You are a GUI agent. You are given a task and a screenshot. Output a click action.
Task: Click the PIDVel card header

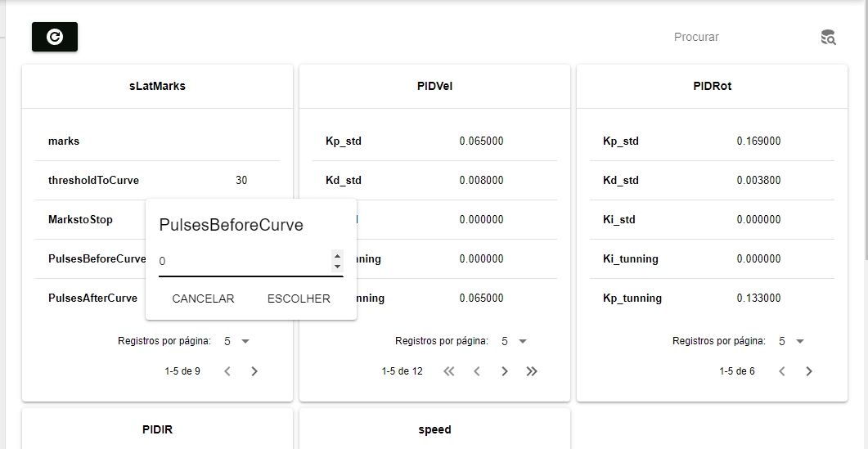[x=434, y=87]
